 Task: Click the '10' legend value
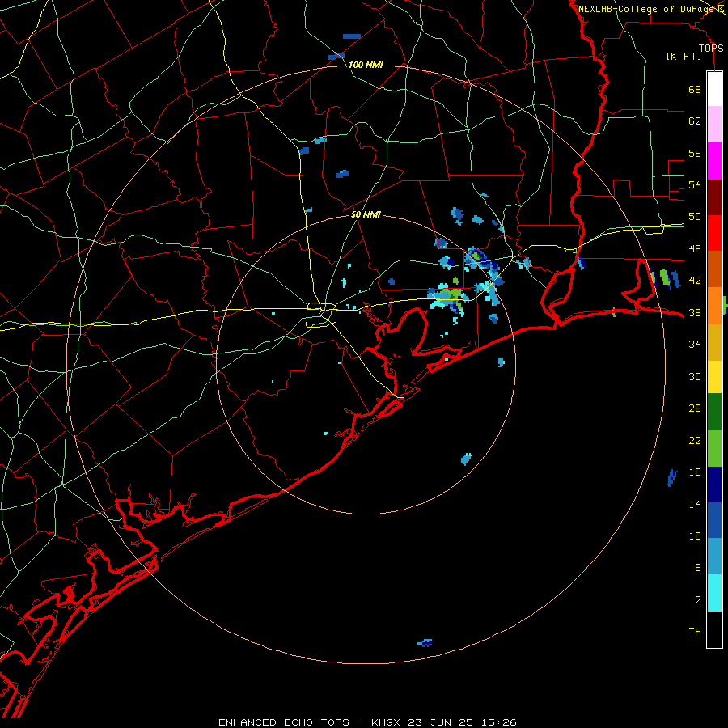tap(695, 536)
